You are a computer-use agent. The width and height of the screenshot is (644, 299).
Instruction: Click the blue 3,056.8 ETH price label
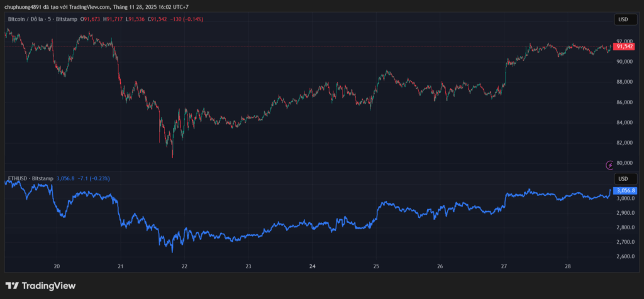click(624, 190)
